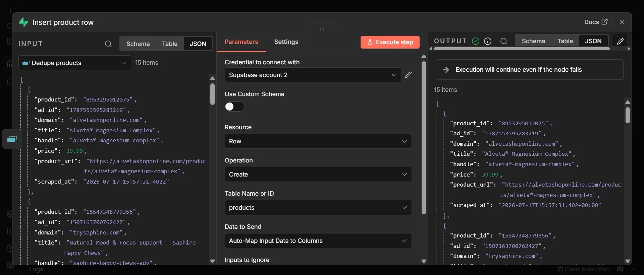Image resolution: width=644 pixels, height=275 pixels.
Task: Switch output view to Table
Action: click(565, 41)
